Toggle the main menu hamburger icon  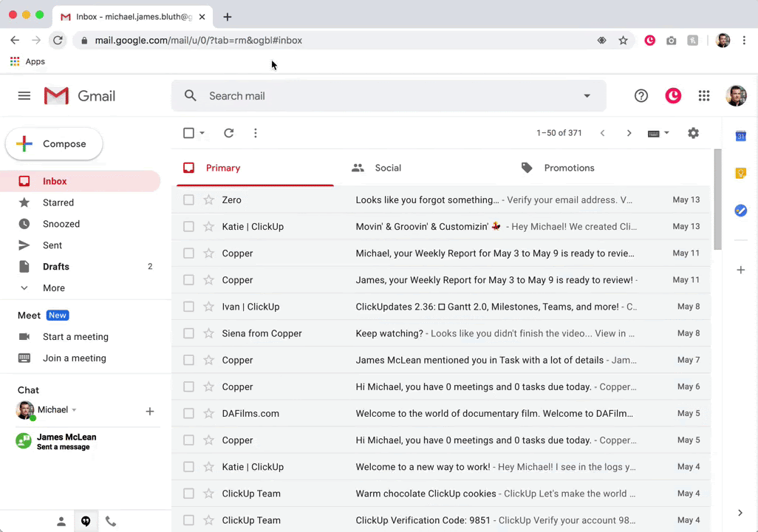pyautogui.click(x=24, y=96)
